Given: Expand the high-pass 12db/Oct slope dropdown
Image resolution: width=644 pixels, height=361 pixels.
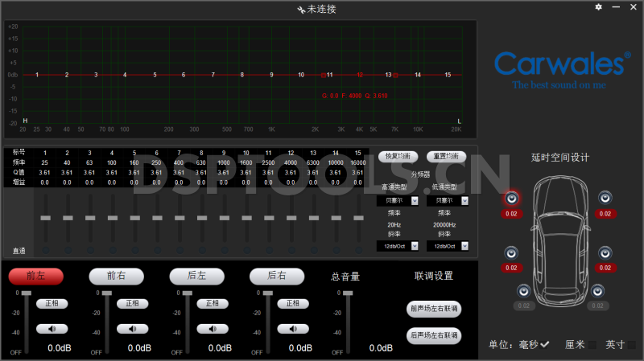Looking at the screenshot, I should 415,246.
